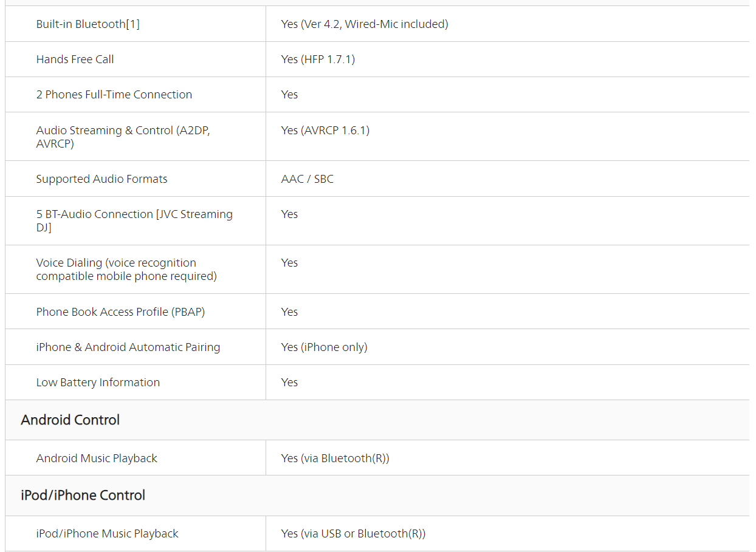Viewport: 756px width, 552px height.
Task: Click the iPod/iPhone Control section heading
Action: tap(83, 496)
